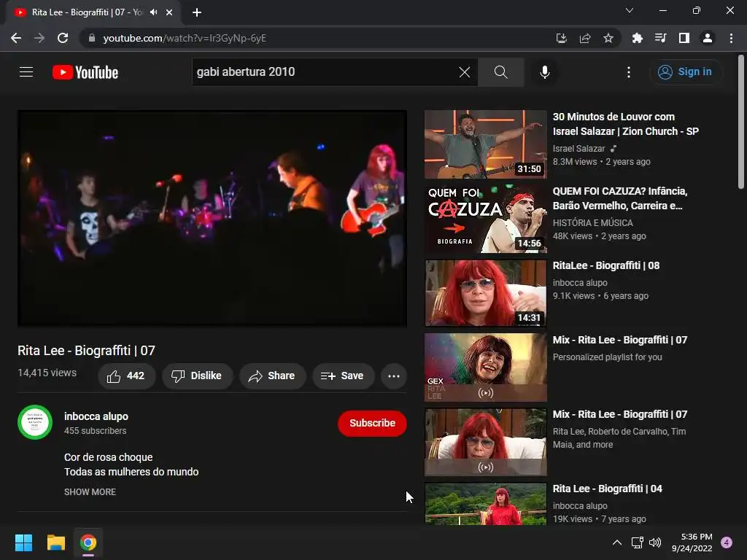The height and width of the screenshot is (560, 747).
Task: Mute tab via speaker icon on tab
Action: click(153, 12)
